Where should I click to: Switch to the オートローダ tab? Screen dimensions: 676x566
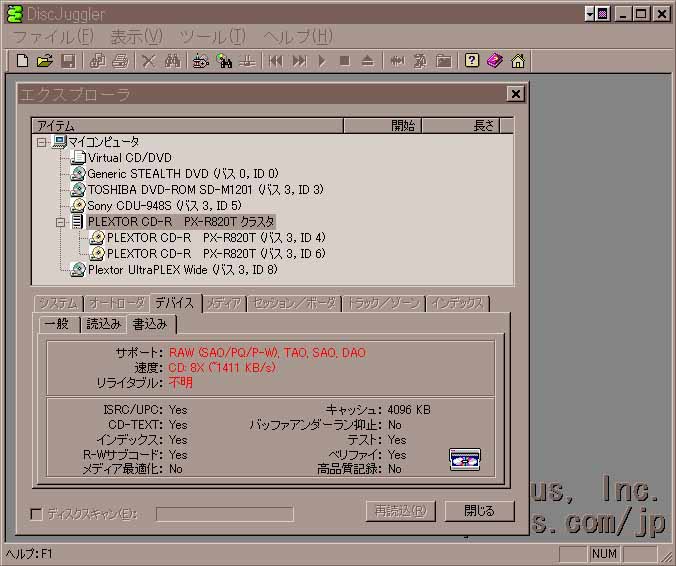tap(116, 303)
